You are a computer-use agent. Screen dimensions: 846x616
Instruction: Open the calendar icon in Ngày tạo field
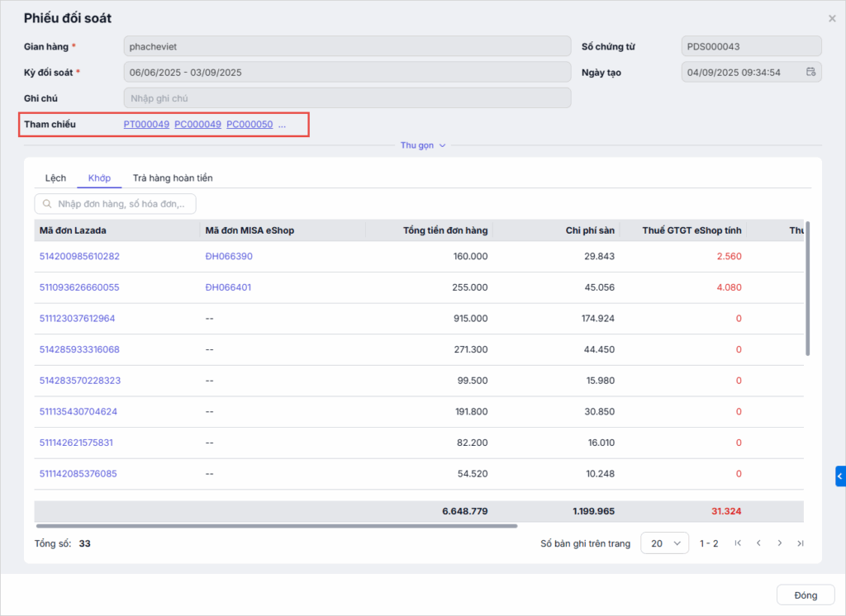(x=810, y=72)
